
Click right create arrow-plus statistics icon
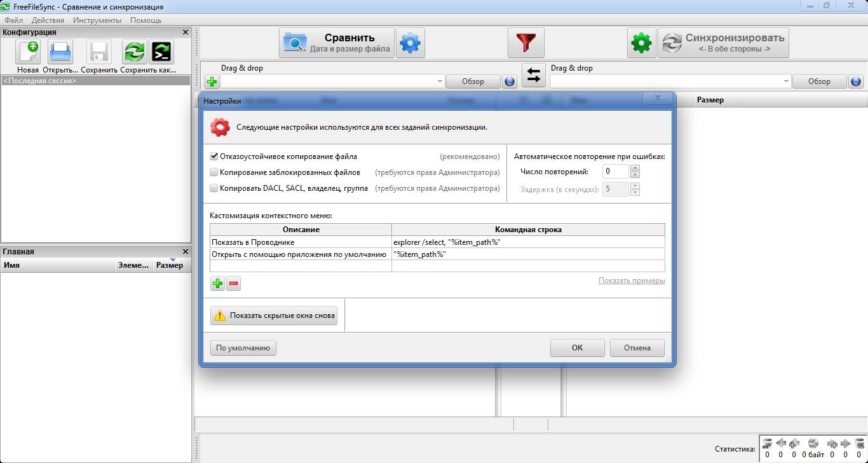click(832, 443)
